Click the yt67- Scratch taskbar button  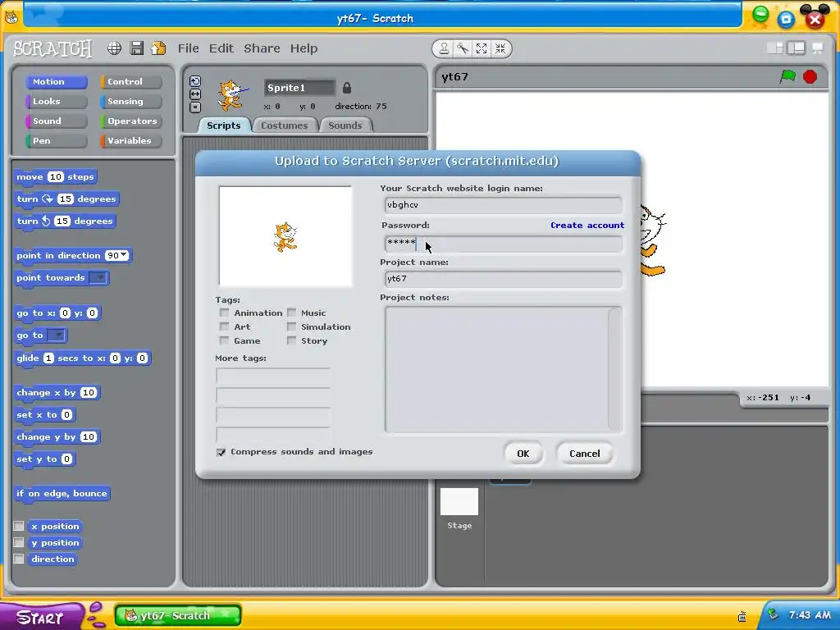[x=178, y=615]
